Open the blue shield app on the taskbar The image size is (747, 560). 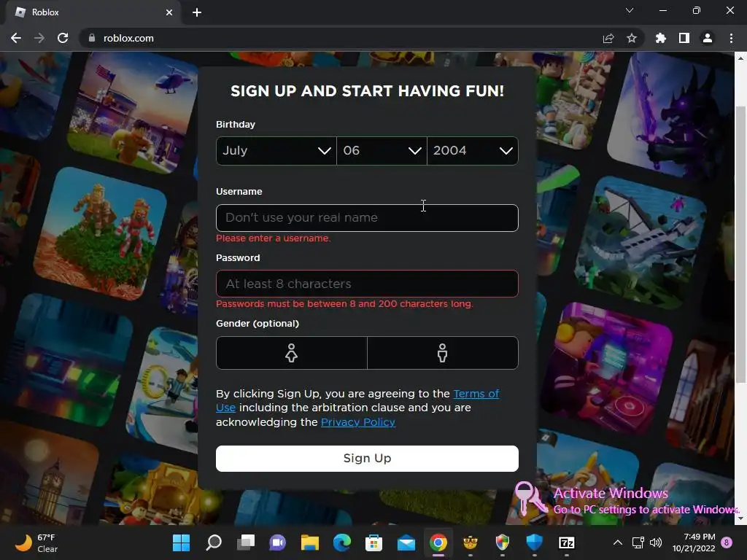535,542
